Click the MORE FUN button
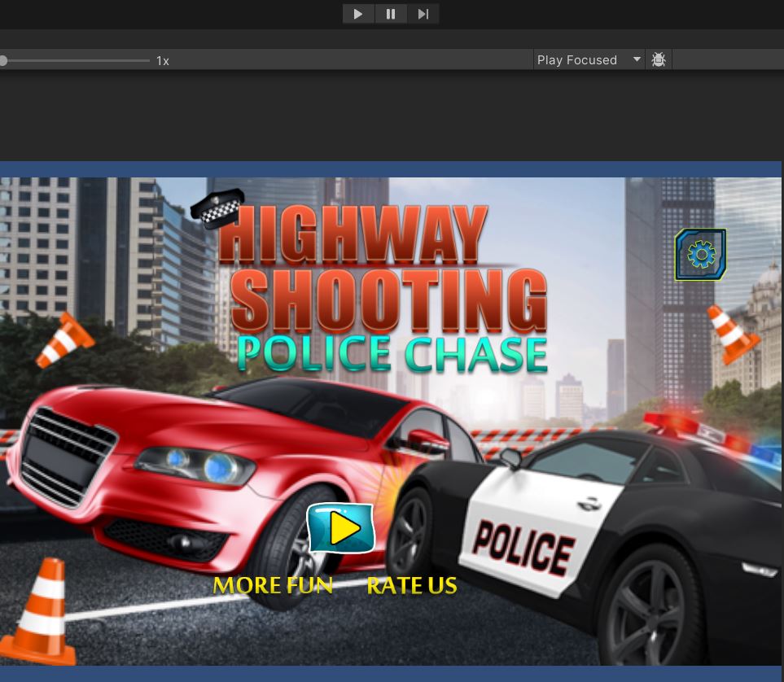784x682 pixels. coord(273,585)
